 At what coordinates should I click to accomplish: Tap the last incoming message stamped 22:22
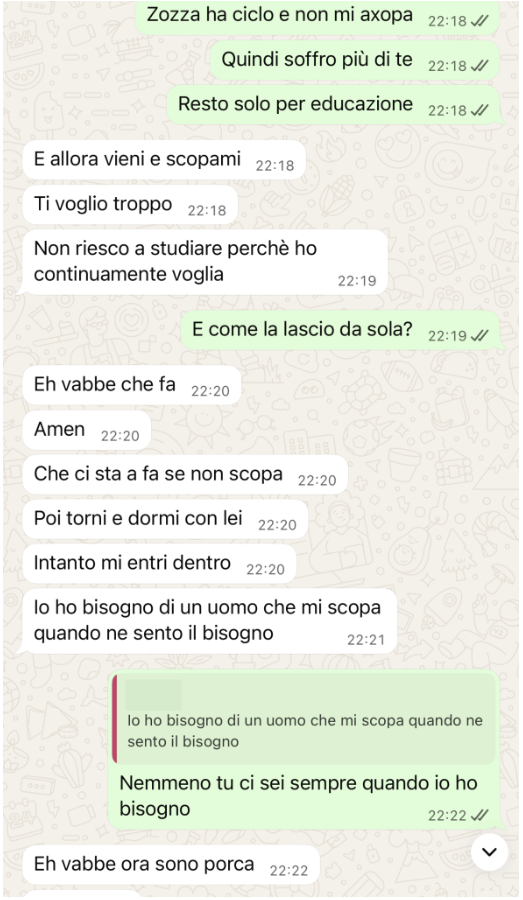tap(171, 865)
